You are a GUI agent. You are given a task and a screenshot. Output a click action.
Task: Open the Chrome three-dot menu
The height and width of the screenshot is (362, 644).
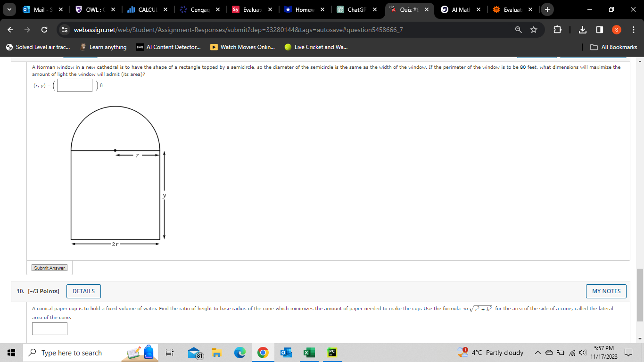[x=634, y=29]
